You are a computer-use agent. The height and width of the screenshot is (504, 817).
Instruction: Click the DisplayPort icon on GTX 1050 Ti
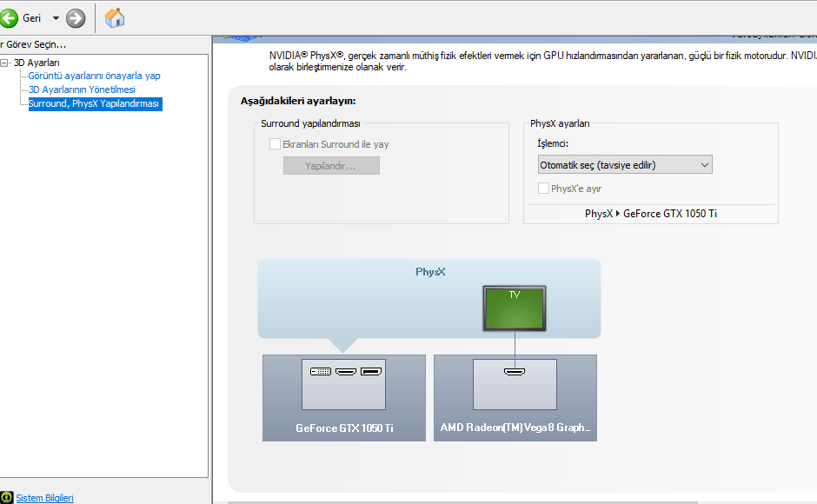[371, 372]
